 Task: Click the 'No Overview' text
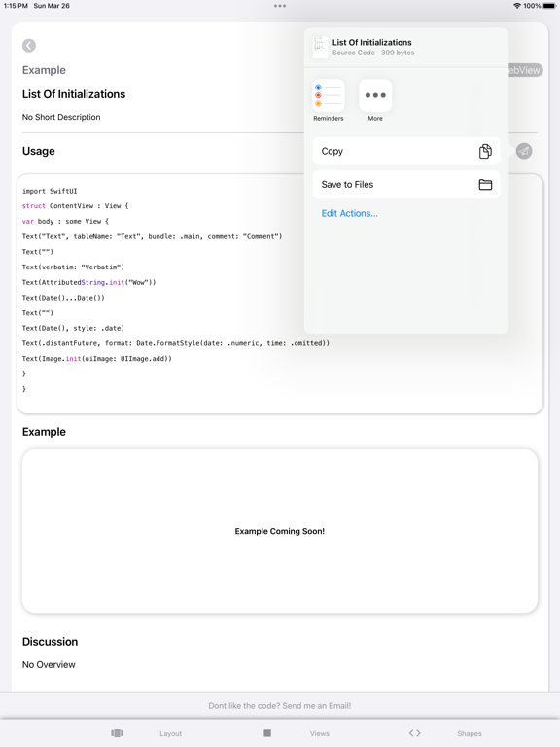(49, 664)
